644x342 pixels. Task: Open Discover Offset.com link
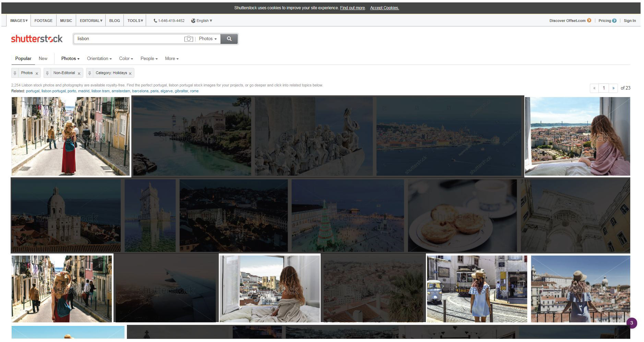click(x=567, y=21)
